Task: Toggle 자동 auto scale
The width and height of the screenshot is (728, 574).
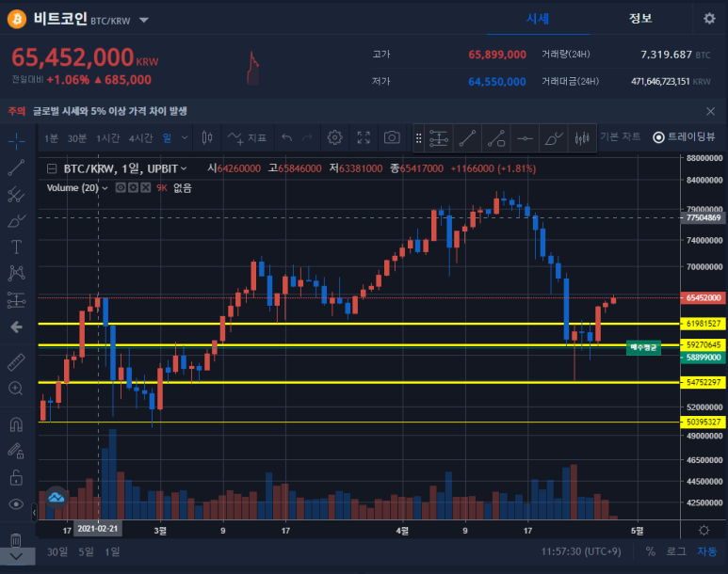Action: click(707, 551)
